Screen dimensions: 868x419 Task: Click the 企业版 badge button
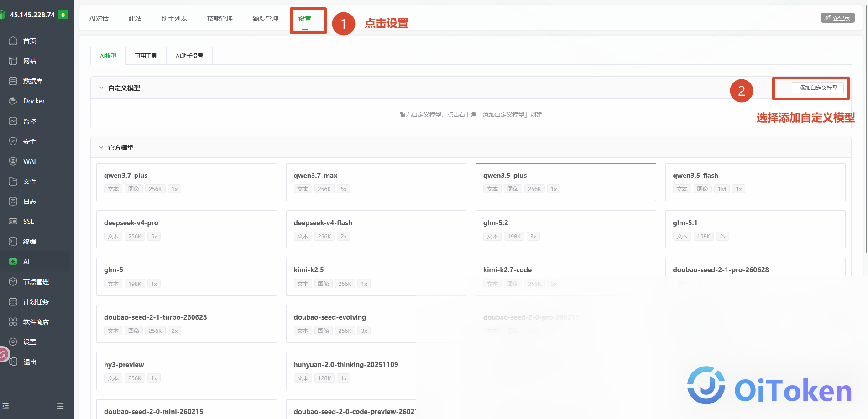point(838,18)
